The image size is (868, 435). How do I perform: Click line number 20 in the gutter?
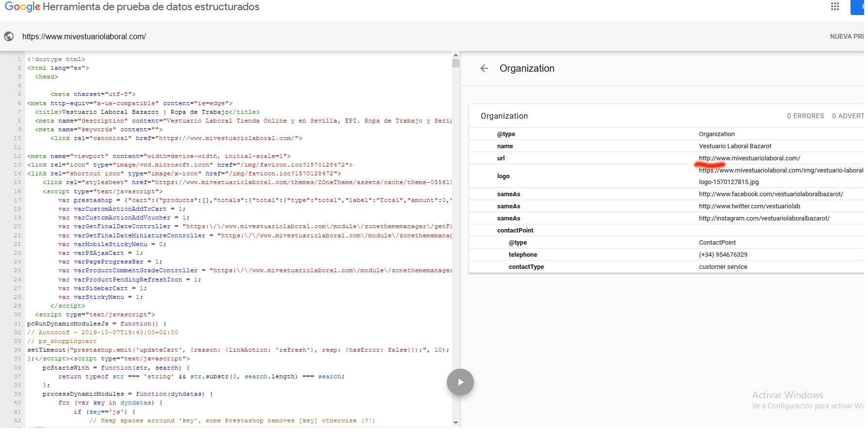pyautogui.click(x=17, y=226)
